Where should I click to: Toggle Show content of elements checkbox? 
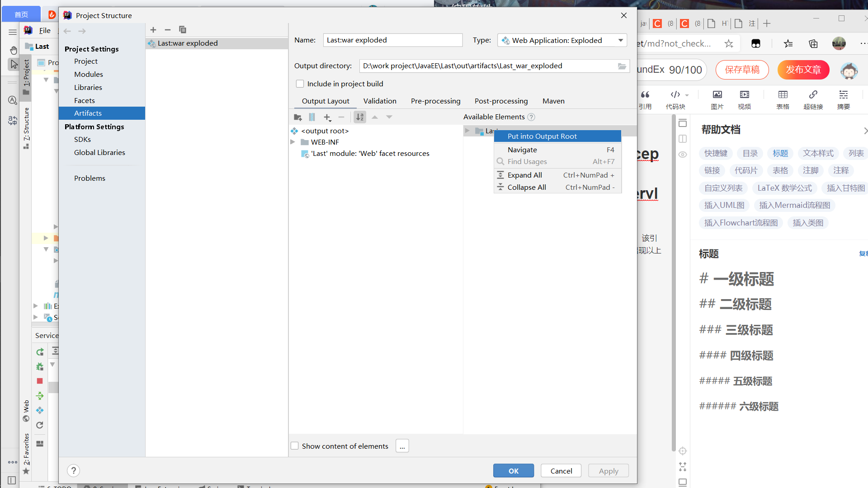pyautogui.click(x=295, y=446)
